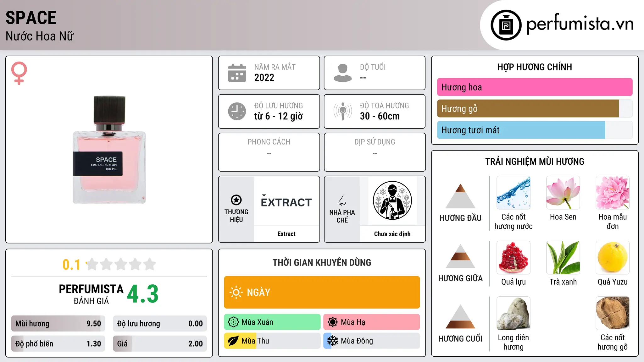Click the launch year 2022
The image size is (644, 362).
(x=264, y=78)
